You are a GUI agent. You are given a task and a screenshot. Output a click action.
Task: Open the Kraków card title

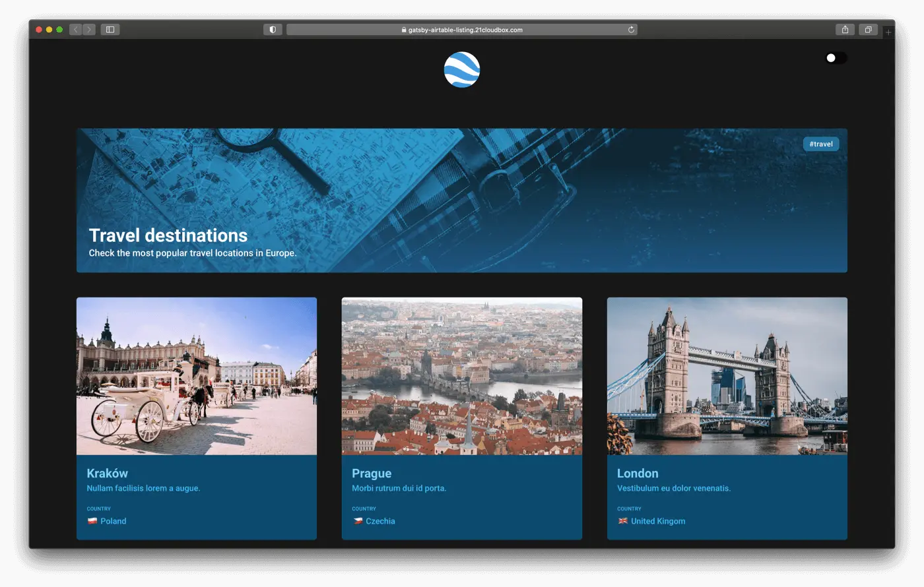[x=107, y=474]
